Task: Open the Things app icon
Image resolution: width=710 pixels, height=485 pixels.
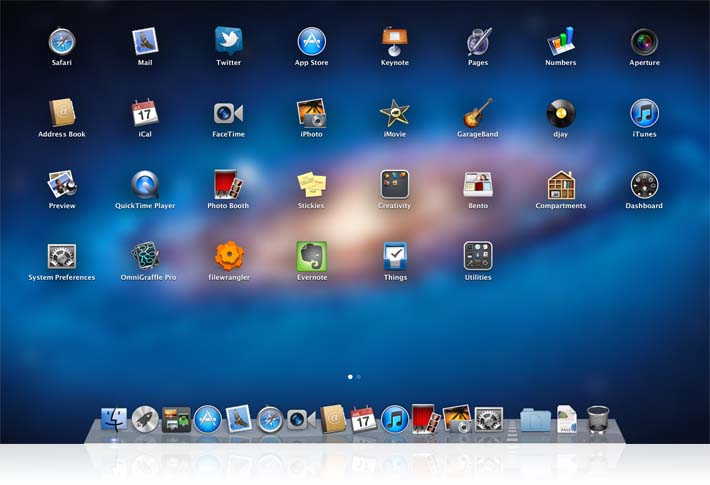Action: [x=395, y=256]
